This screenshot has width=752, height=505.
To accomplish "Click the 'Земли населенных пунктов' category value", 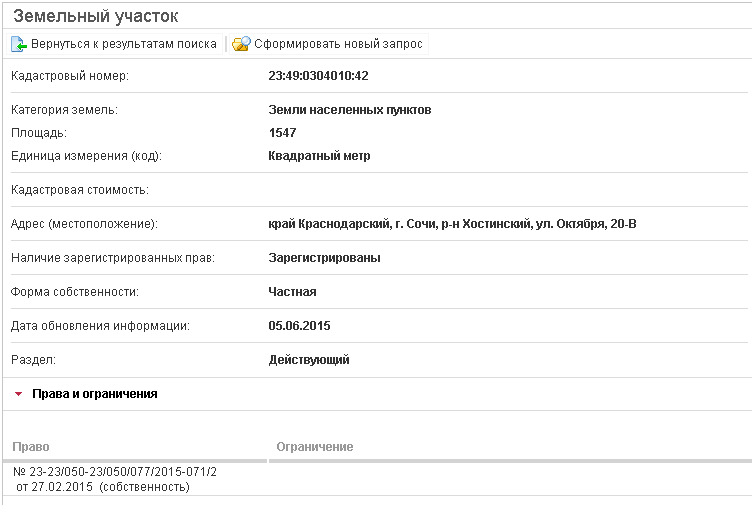I will [350, 110].
